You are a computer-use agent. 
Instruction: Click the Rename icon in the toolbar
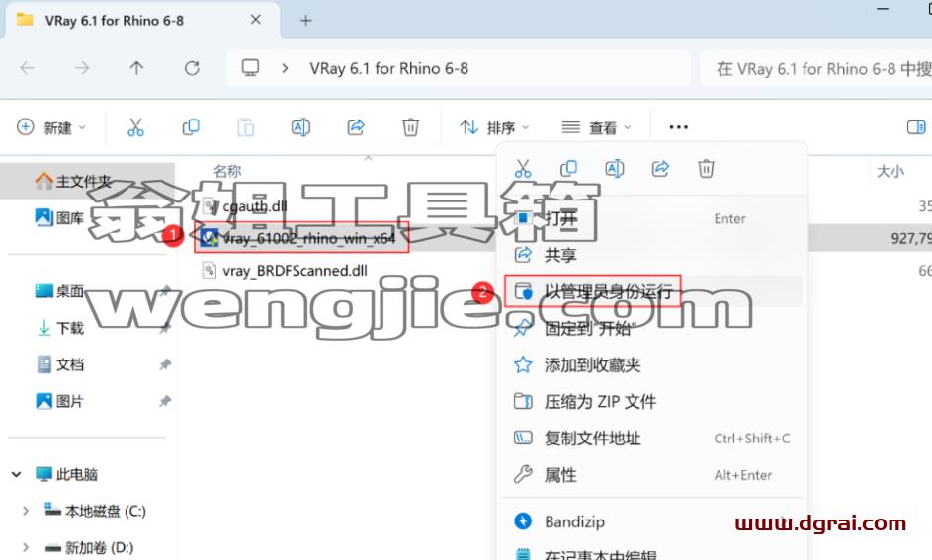[x=300, y=127]
